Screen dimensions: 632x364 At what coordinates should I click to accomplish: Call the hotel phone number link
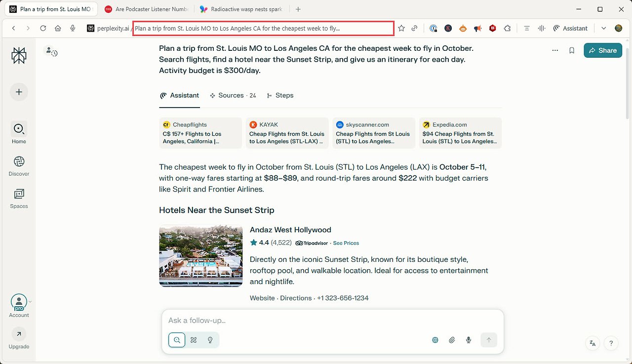click(343, 298)
